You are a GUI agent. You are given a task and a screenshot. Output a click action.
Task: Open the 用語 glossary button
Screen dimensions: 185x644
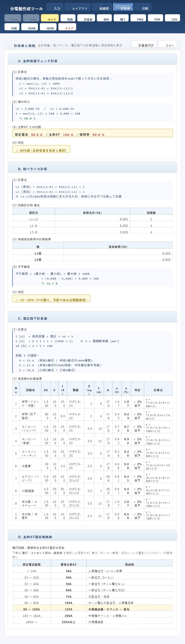pos(68,18)
